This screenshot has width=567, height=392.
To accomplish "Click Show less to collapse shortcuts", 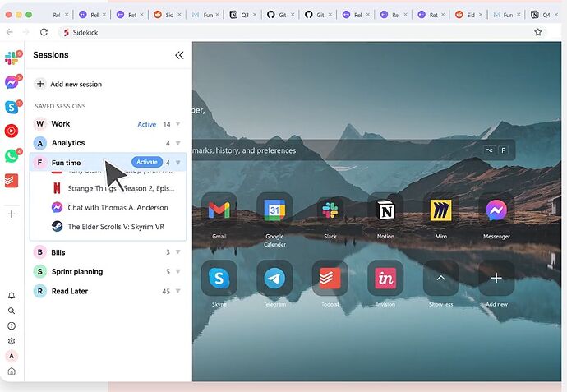I will click(x=441, y=278).
